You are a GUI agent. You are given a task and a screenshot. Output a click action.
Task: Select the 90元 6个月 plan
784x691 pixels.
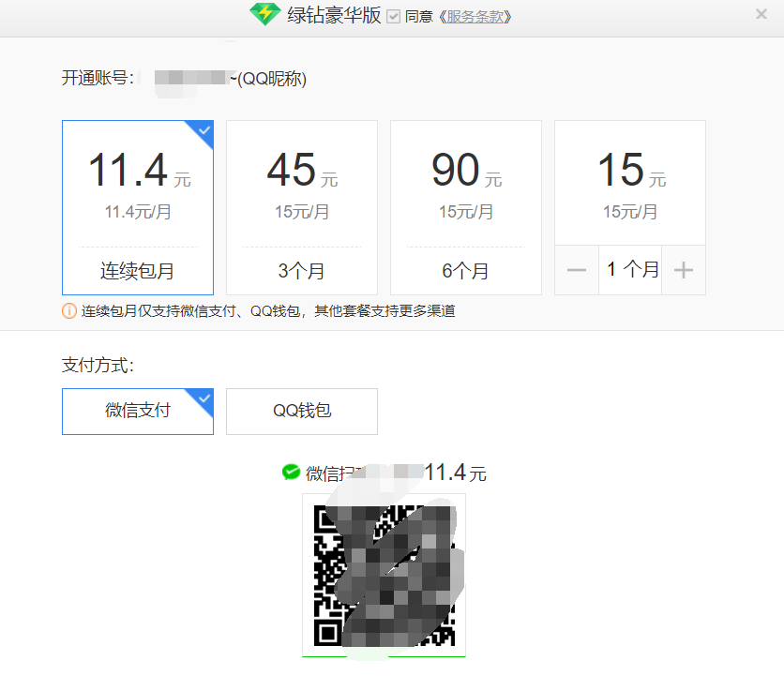[x=465, y=207]
